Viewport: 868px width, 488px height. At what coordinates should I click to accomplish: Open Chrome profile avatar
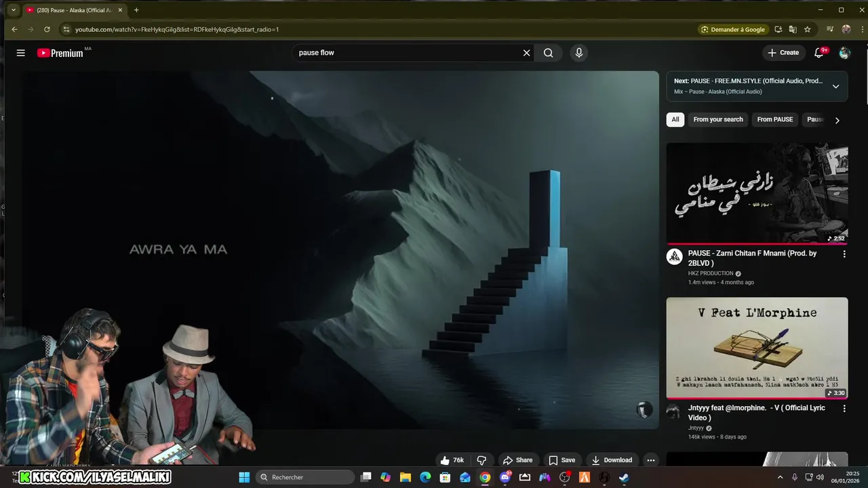(x=846, y=29)
